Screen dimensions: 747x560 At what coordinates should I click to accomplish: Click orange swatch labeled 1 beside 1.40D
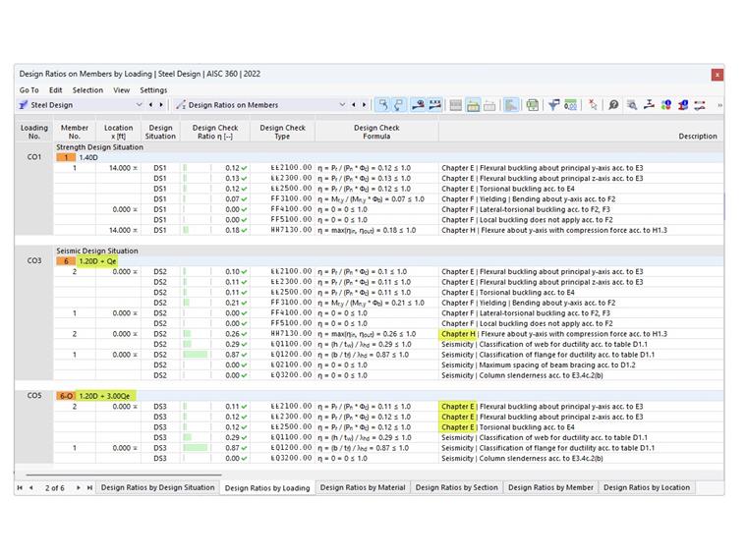tap(66, 157)
